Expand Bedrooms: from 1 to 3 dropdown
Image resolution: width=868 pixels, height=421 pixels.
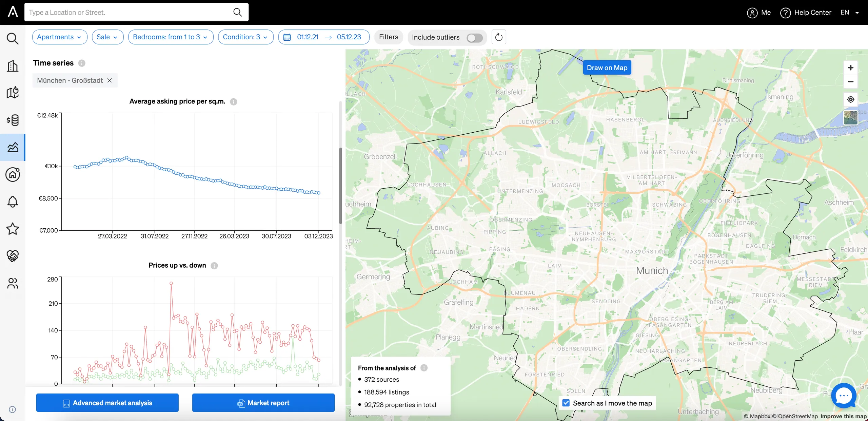click(171, 37)
